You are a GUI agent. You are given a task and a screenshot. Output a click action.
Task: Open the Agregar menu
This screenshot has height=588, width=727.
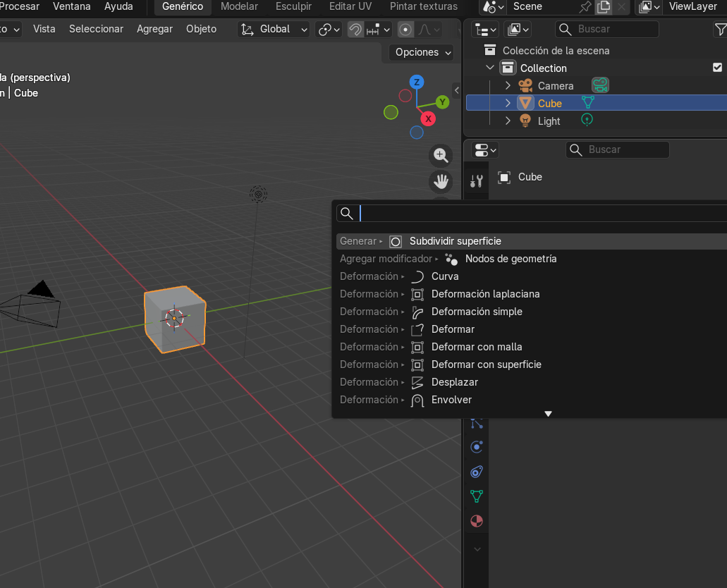154,29
